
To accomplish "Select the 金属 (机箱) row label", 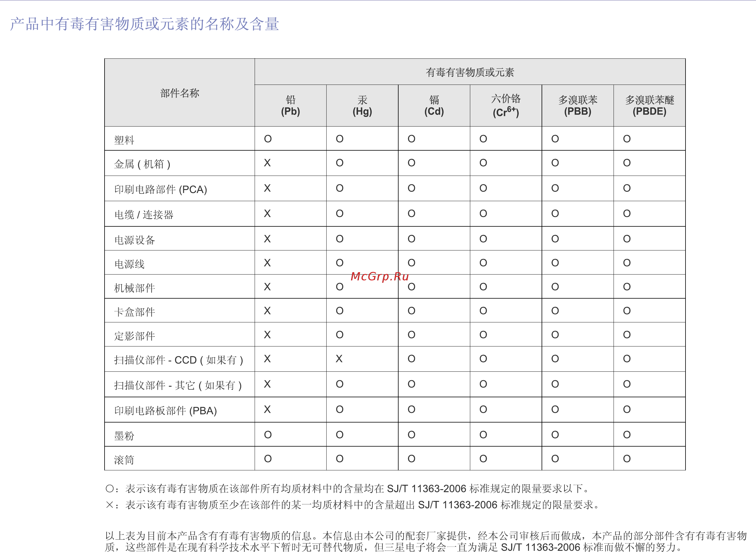I will click(142, 164).
